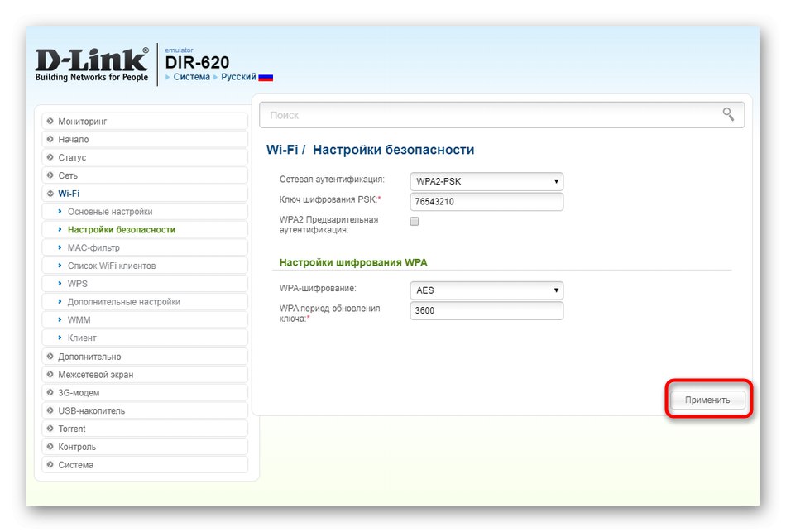This screenshot has height=532, width=786.
Task: Open the Клиент submenu item
Action: tap(145, 338)
